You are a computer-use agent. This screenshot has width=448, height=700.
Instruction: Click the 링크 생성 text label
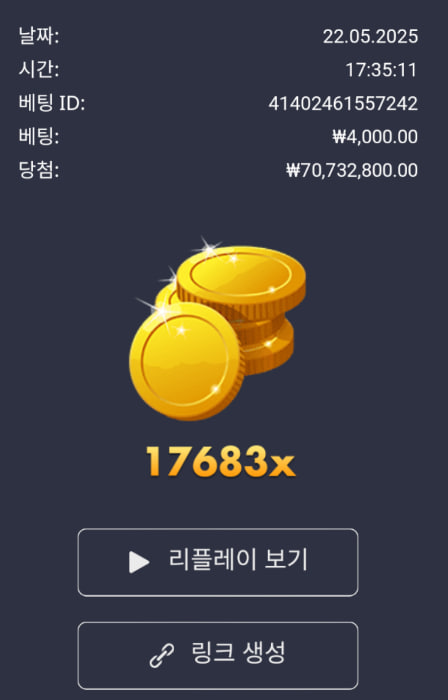coord(238,653)
